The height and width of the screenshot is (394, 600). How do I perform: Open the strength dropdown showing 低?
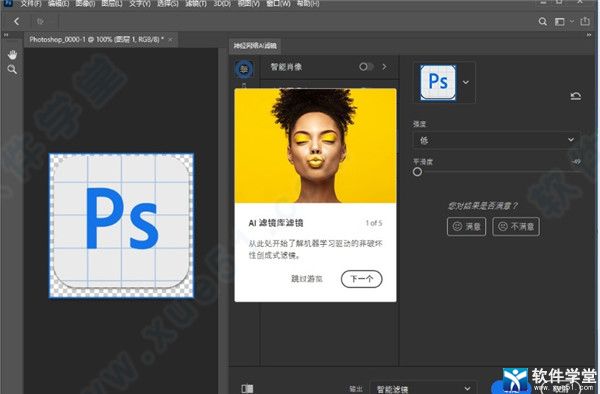(x=496, y=140)
